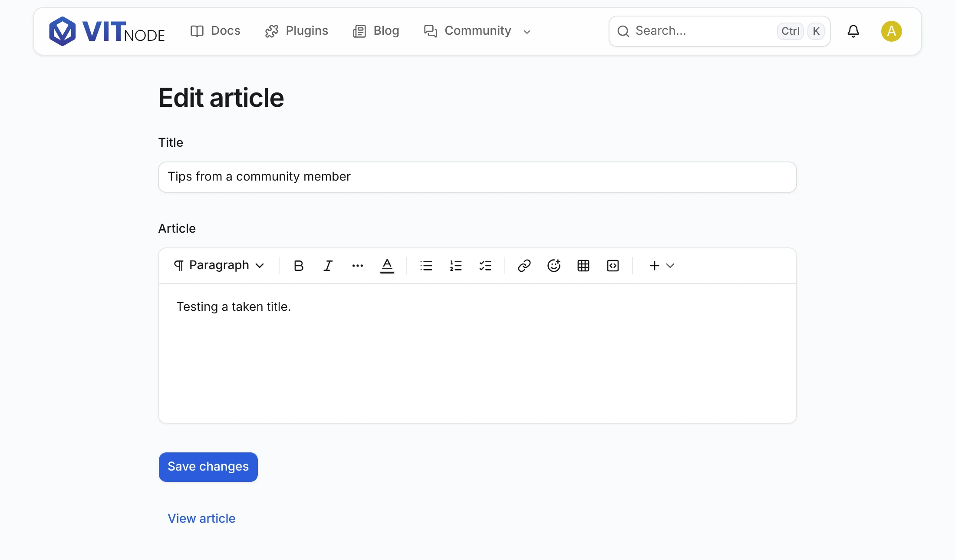This screenshot has width=955, height=560.
Task: Open notifications bell
Action: click(853, 31)
